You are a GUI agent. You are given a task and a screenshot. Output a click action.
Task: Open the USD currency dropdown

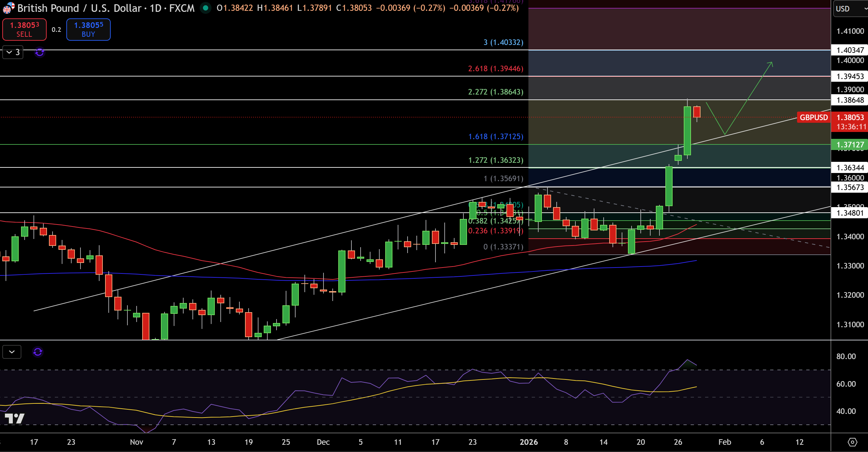[850, 9]
